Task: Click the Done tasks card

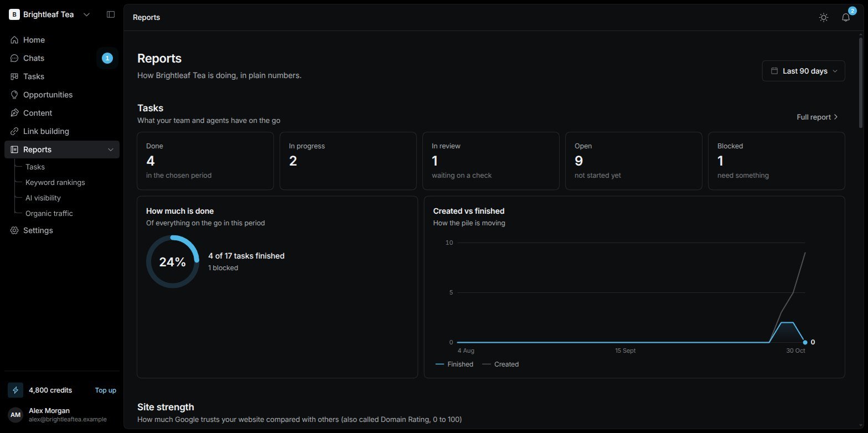Action: pos(205,161)
